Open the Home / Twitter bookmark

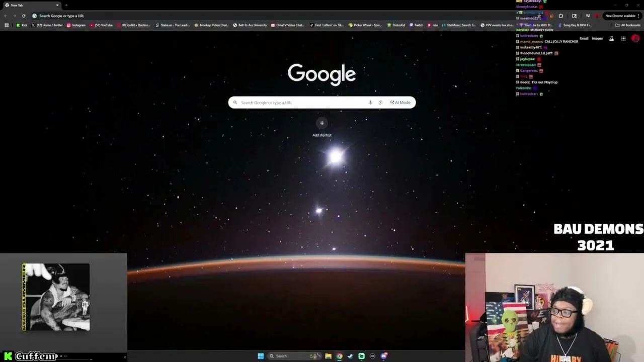pyautogui.click(x=47, y=25)
